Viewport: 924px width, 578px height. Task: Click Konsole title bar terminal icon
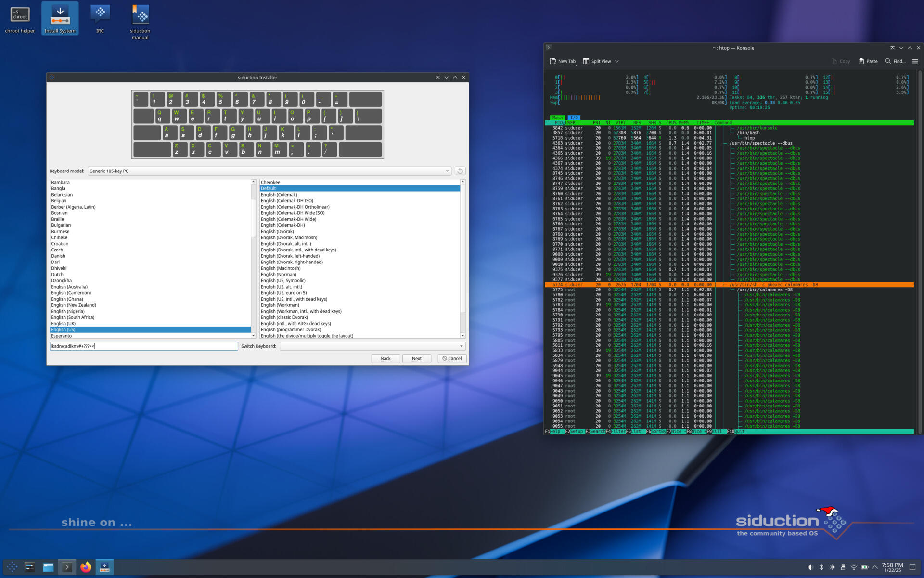(548, 48)
